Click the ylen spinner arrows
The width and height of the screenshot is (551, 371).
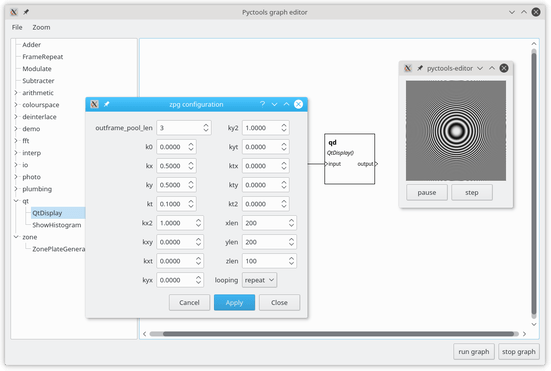click(x=291, y=242)
